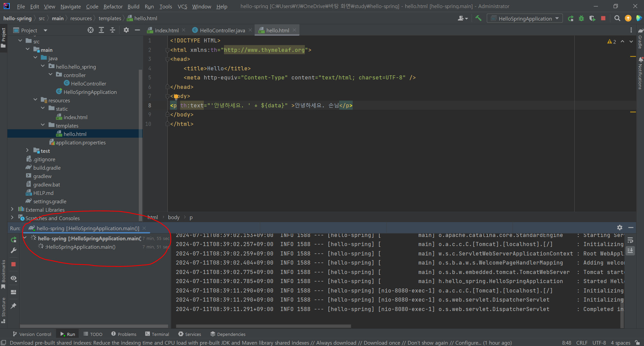644x346 pixels.
Task: Open the Problems tool window
Action: click(x=124, y=334)
